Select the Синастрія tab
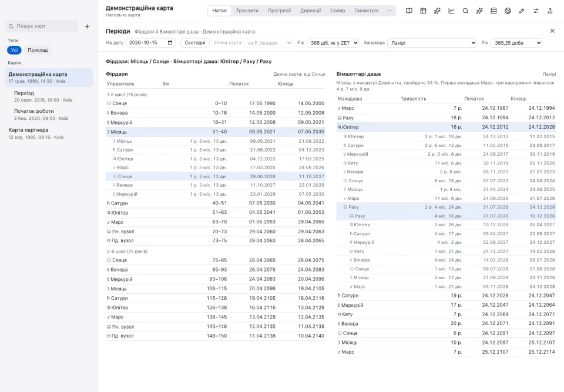Screen dimensions: 564x392 point(366,11)
